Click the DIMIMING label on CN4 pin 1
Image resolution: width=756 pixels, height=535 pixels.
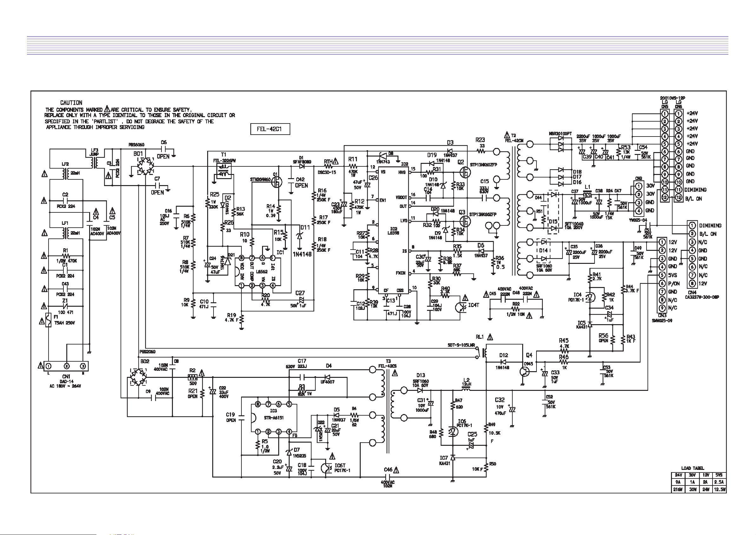pos(710,225)
